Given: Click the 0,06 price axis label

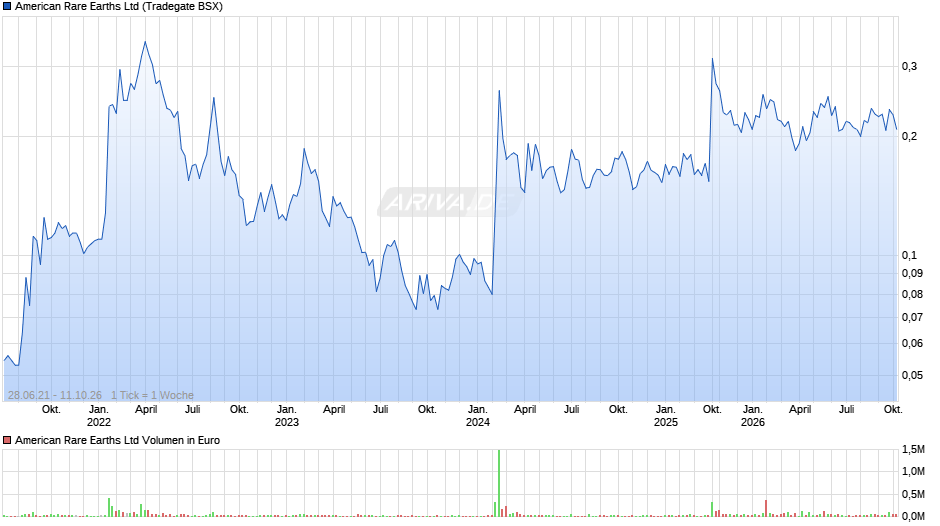Looking at the screenshot, I should coord(912,344).
